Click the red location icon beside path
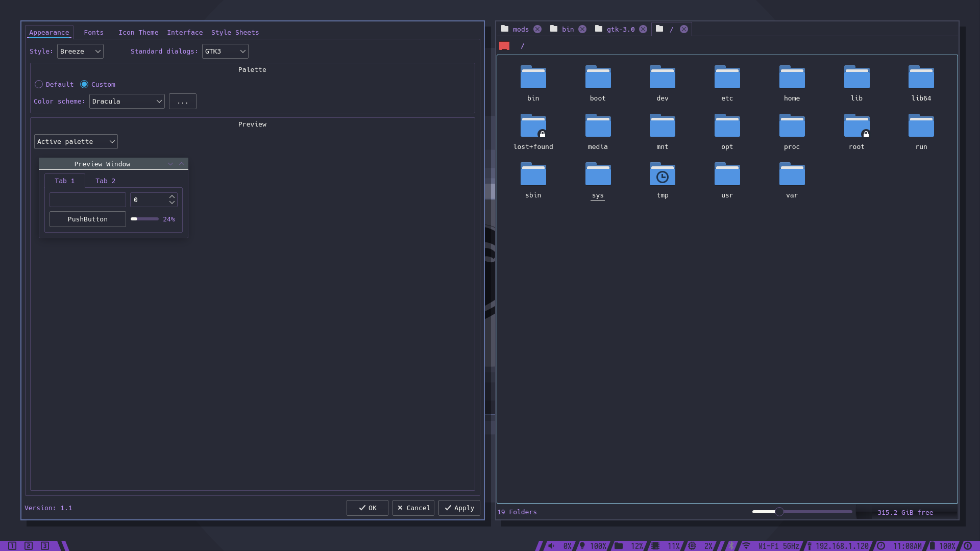Screen dimensions: 980x551 (x=504, y=46)
